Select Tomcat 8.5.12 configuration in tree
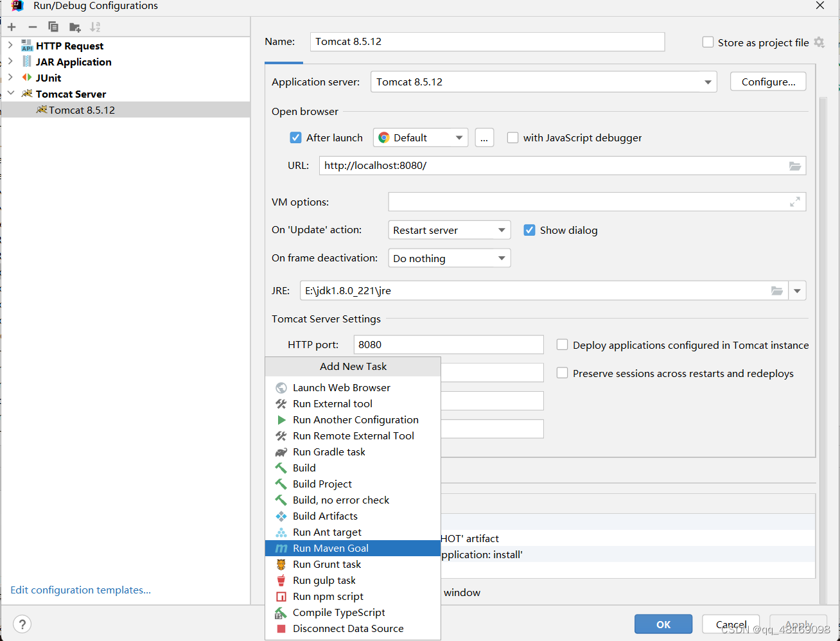840x641 pixels. click(125, 110)
